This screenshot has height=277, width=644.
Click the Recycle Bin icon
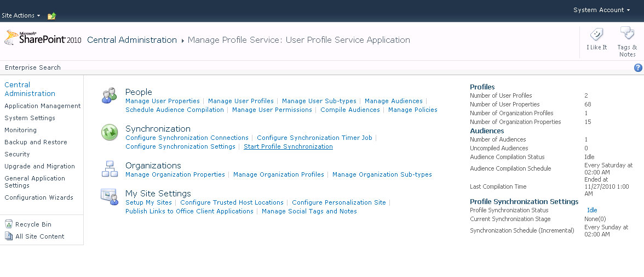coord(9,224)
